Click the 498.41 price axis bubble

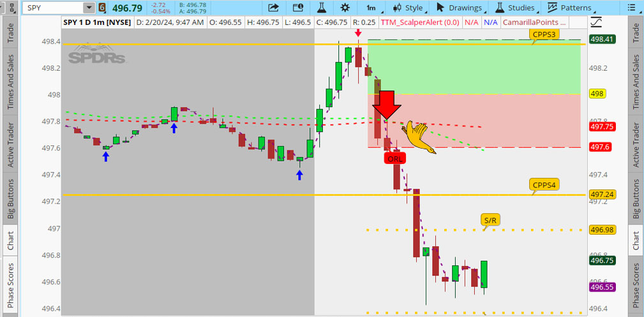(x=602, y=40)
